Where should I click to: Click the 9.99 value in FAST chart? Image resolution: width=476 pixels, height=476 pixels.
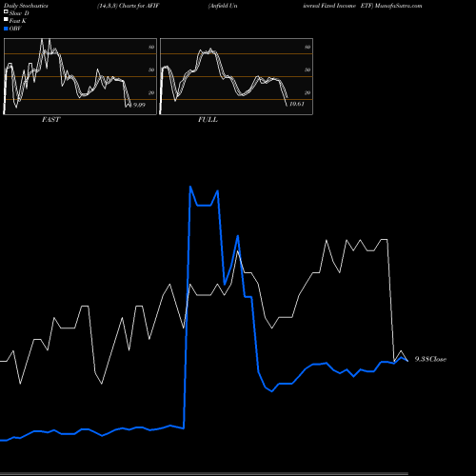pos(139,105)
